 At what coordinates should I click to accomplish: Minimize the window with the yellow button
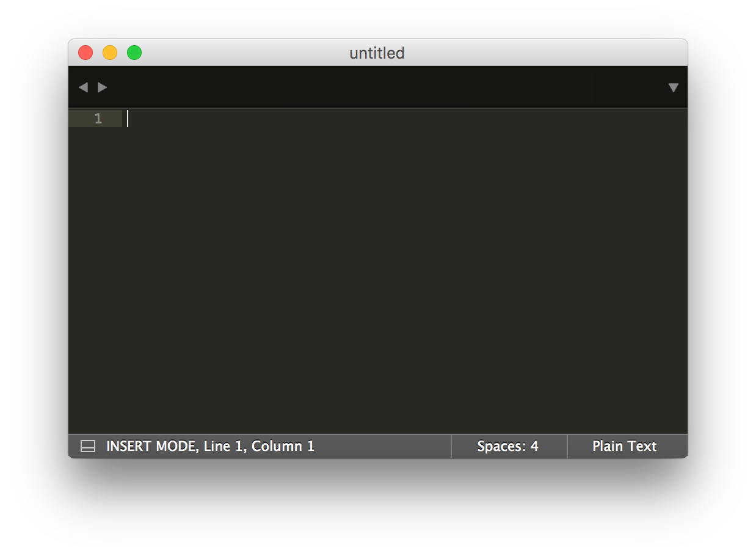point(109,53)
